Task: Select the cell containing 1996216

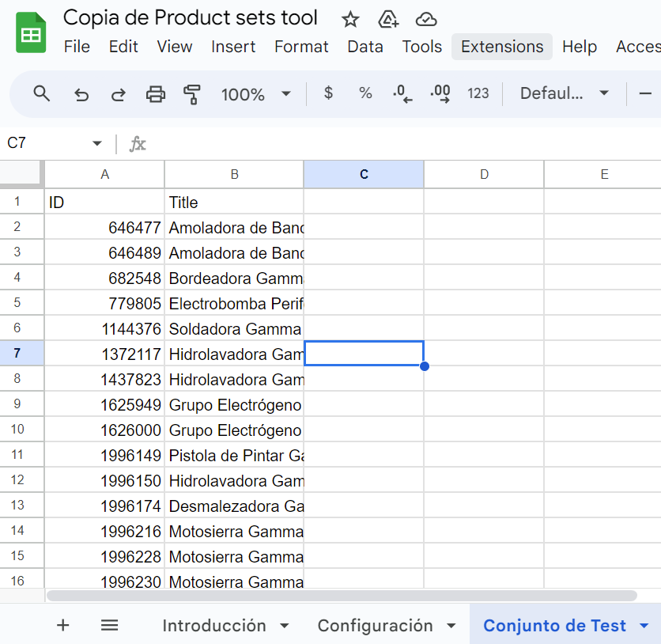Action: (104, 531)
